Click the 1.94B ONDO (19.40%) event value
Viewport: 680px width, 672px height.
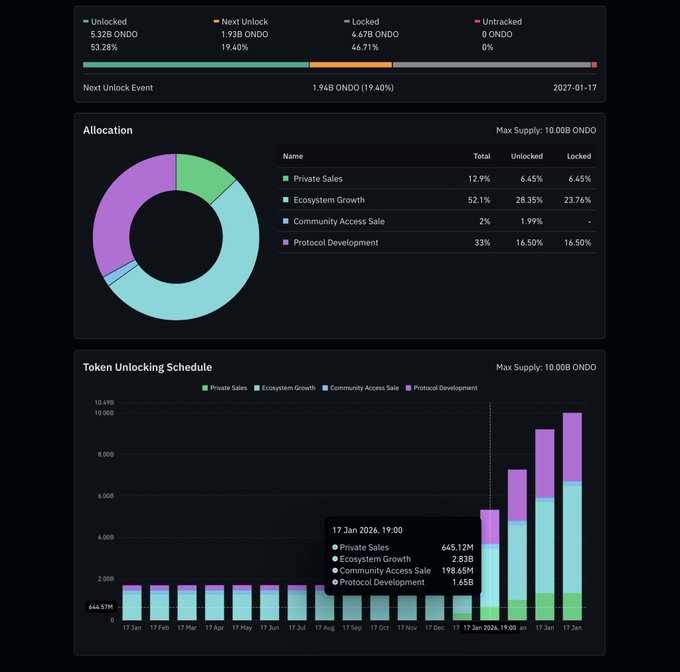click(353, 88)
